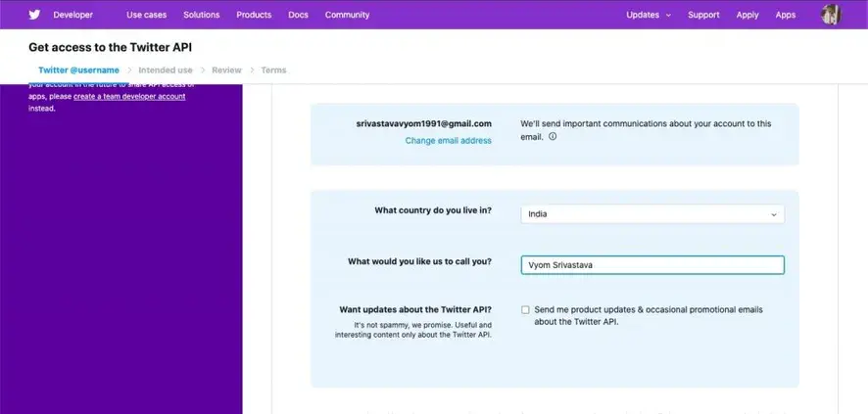Click the Twitter bird logo
Viewport: 868px width, 414px height.
[x=34, y=15]
